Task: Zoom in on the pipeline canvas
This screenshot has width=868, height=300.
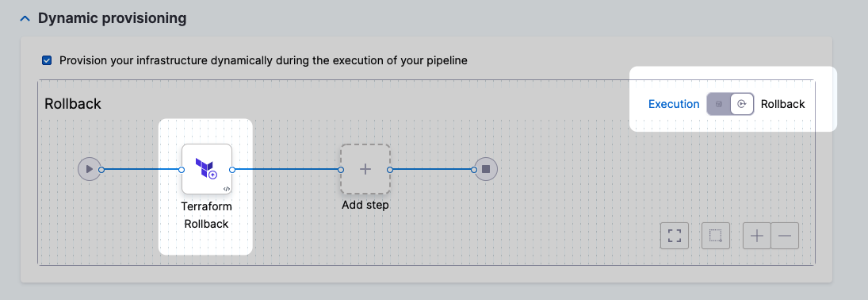Action: 757,236
